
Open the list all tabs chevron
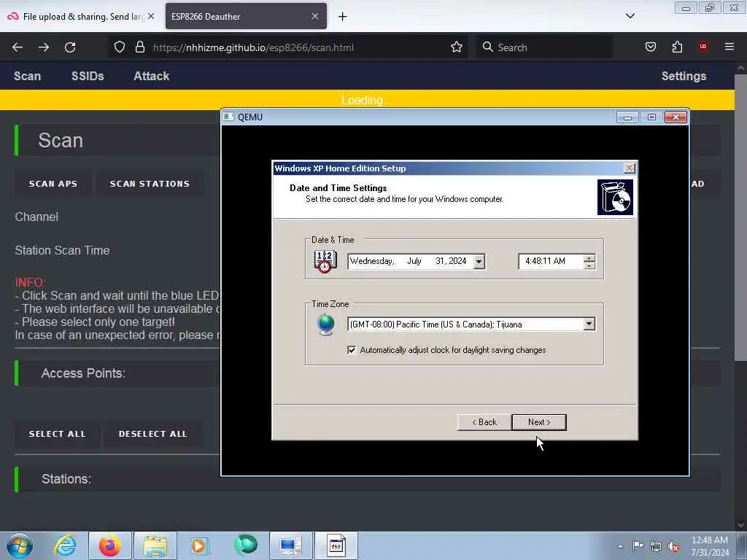pos(630,16)
